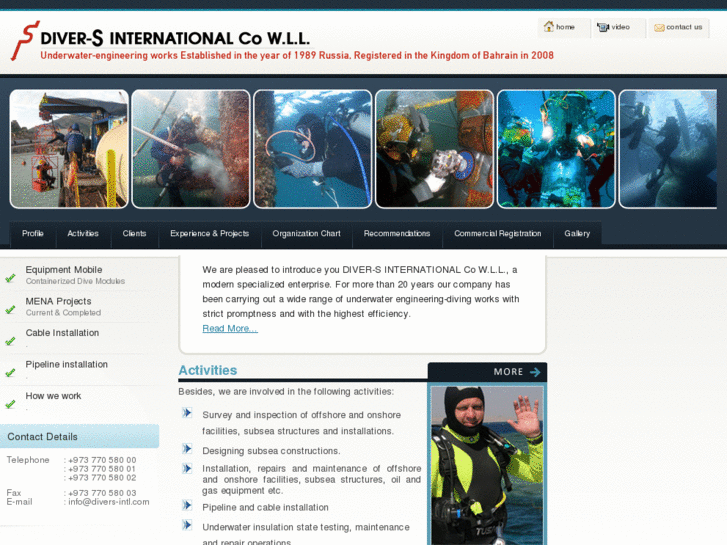
Task: Open the Profile menu tab
Action: (x=33, y=234)
